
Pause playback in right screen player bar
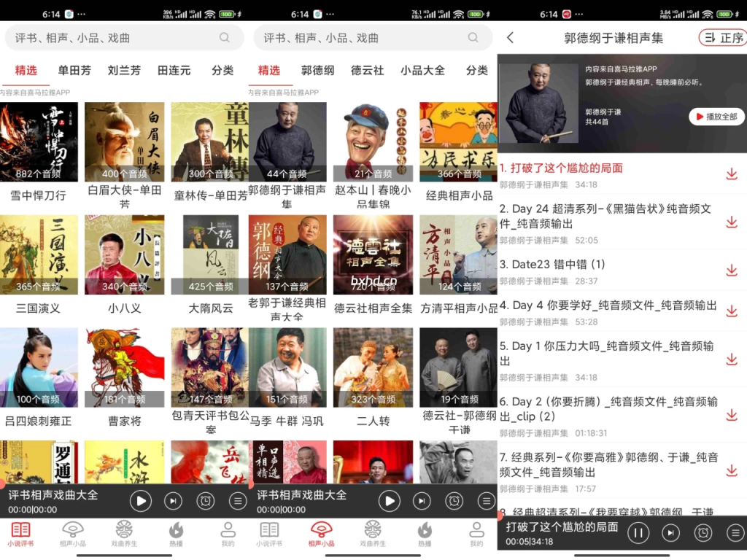[638, 533]
